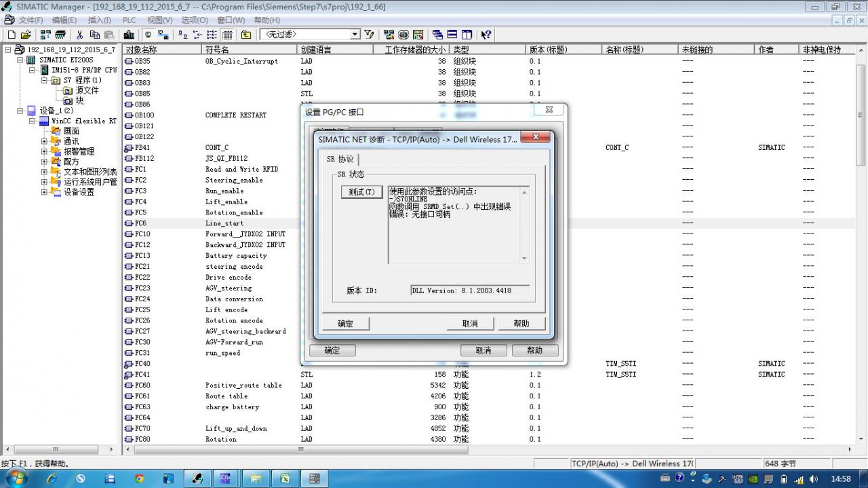868x488 pixels.
Task: Switch to Small Icons view
Action: click(198, 35)
